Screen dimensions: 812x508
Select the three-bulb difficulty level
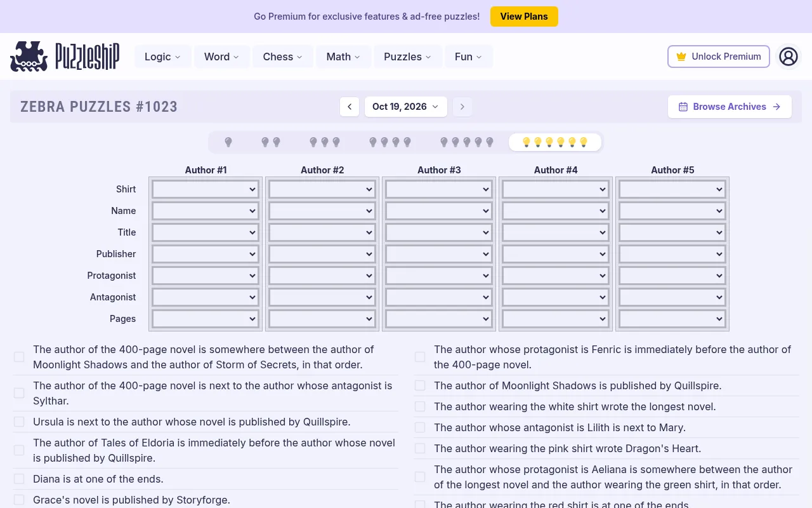tap(325, 142)
